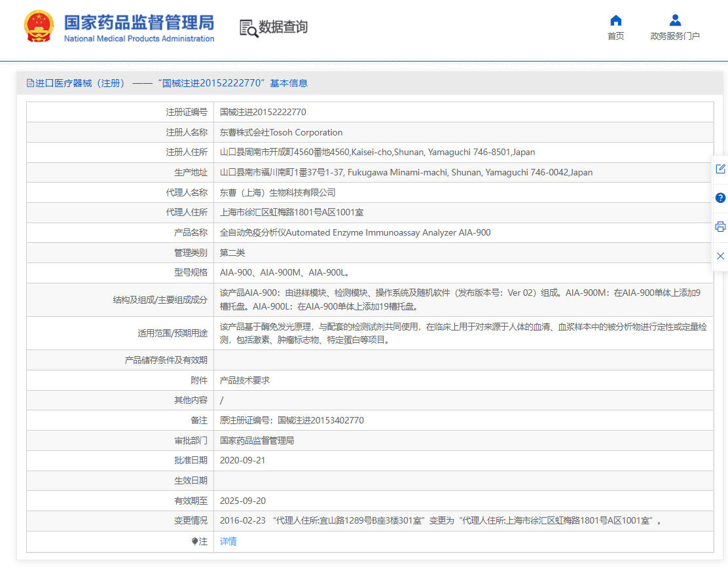
Task: Click 政务服务门户 label in header
Action: (675, 36)
